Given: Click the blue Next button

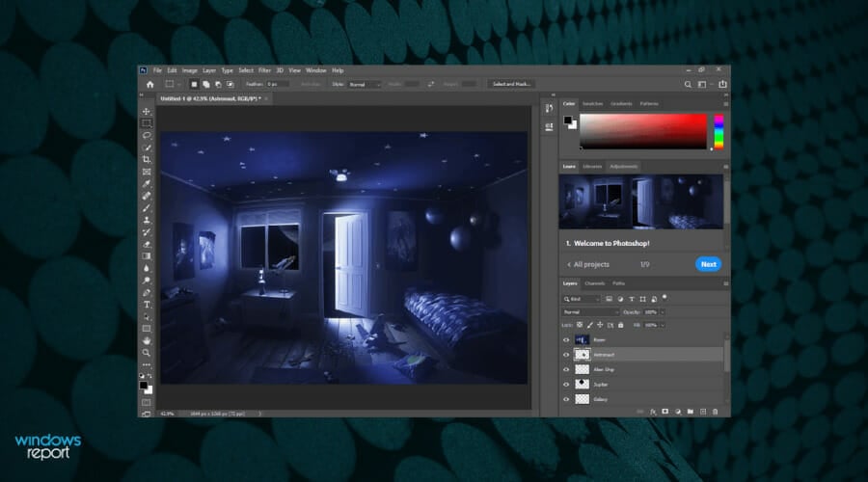Looking at the screenshot, I should (709, 264).
